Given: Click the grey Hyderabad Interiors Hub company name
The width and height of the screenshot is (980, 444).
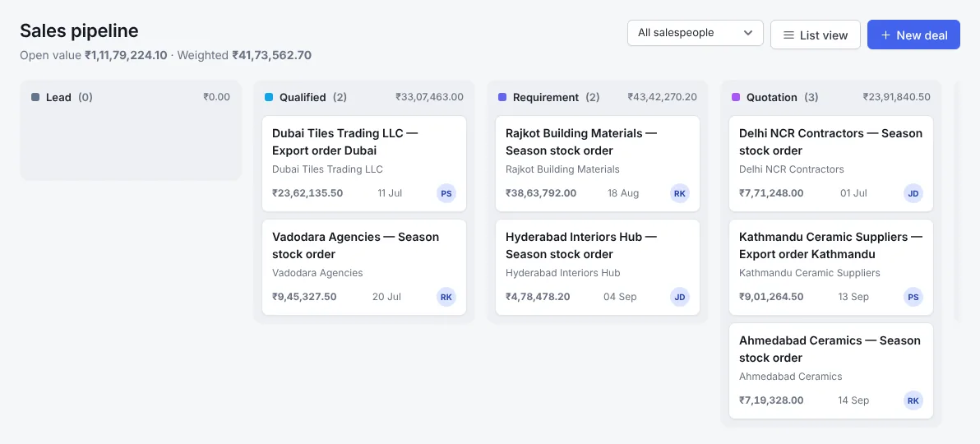Looking at the screenshot, I should 562,273.
